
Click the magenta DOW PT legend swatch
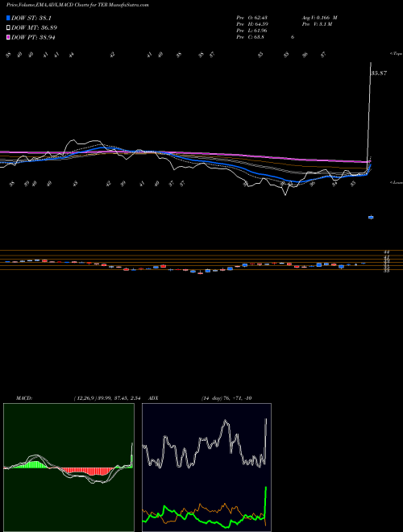tap(8, 37)
